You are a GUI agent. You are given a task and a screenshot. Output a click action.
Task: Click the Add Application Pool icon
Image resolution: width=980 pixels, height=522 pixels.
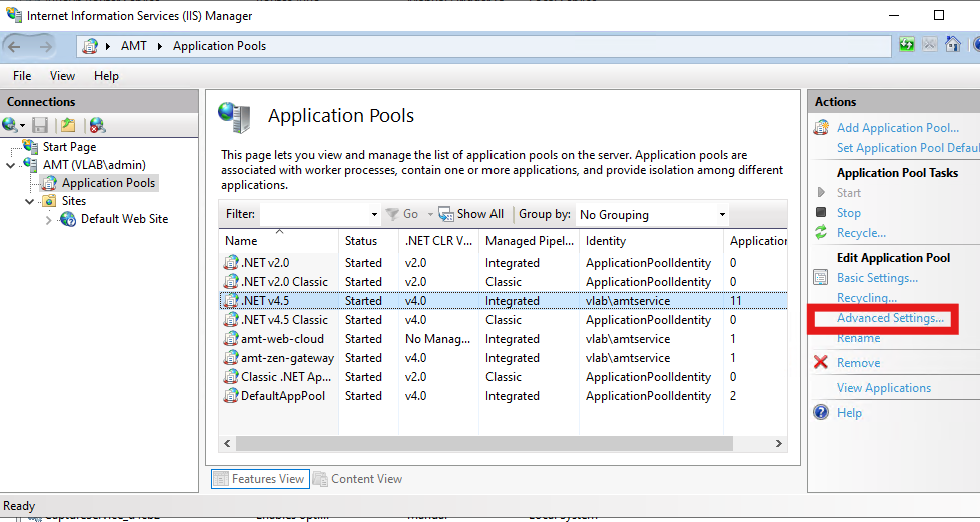[x=821, y=128]
